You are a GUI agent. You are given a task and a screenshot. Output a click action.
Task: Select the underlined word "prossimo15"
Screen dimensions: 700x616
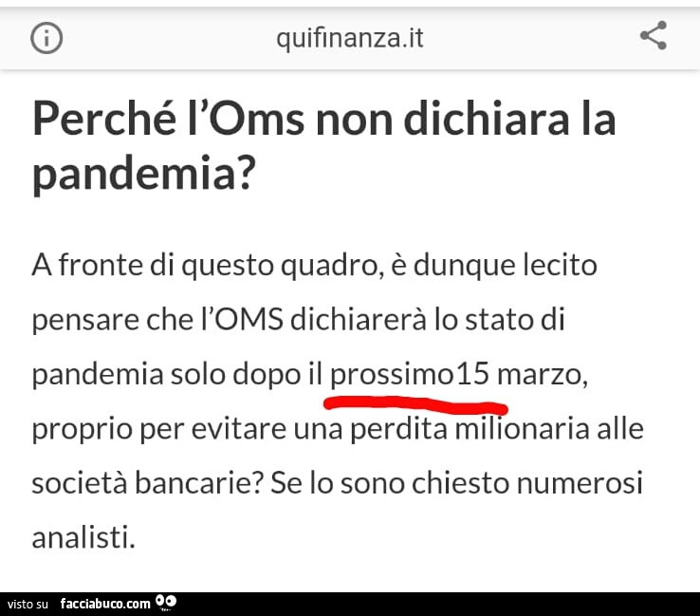tap(410, 374)
